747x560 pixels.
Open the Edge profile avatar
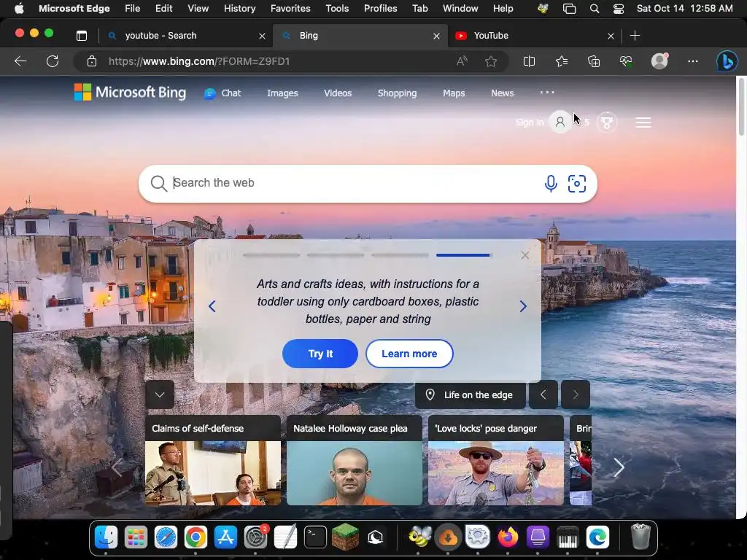659,61
